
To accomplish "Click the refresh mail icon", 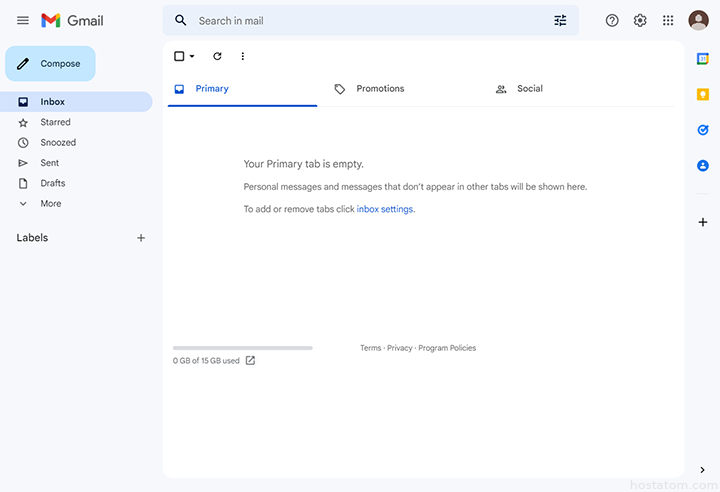I will tap(217, 57).
